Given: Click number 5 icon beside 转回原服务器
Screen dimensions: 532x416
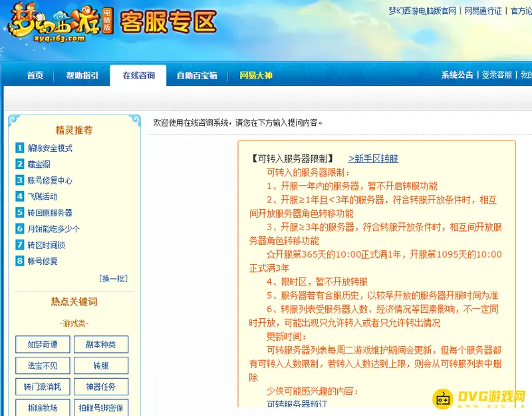Looking at the screenshot, I should 20,212.
